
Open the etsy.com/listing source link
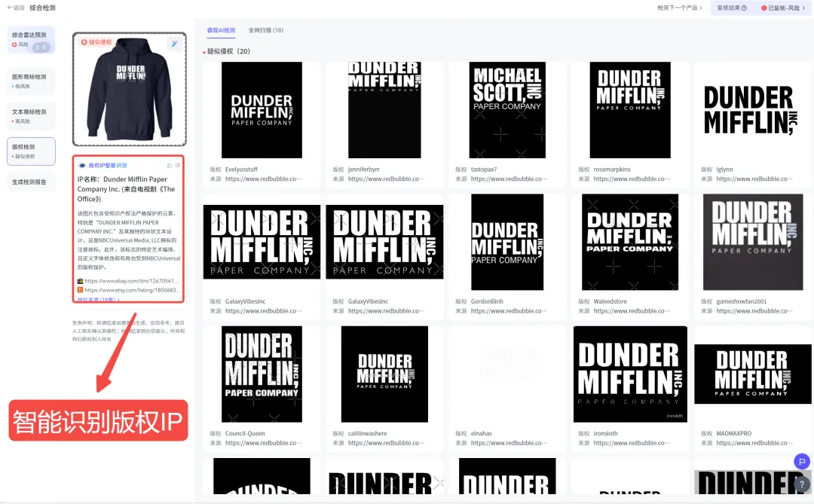tap(131, 290)
